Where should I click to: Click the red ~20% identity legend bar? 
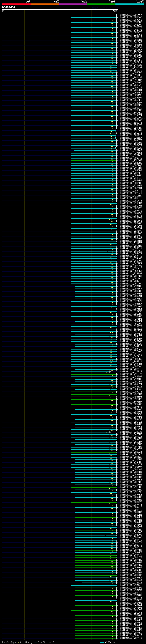click(x=16, y=4)
